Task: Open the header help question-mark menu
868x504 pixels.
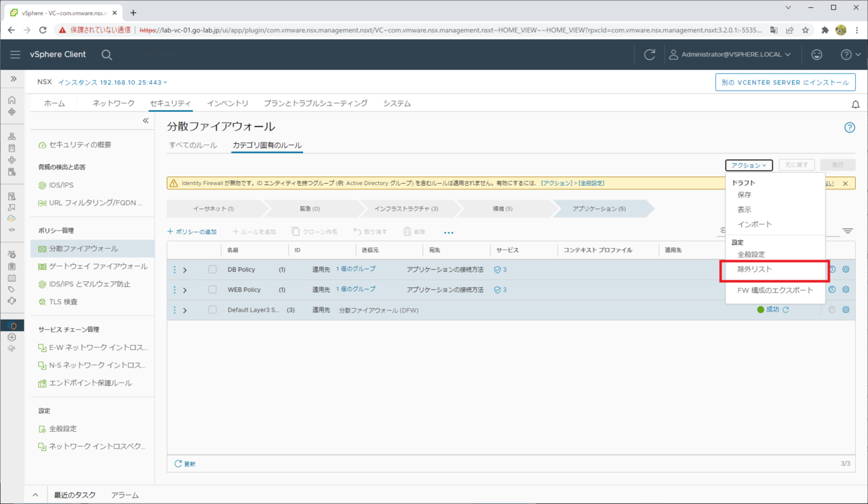Action: (x=851, y=54)
